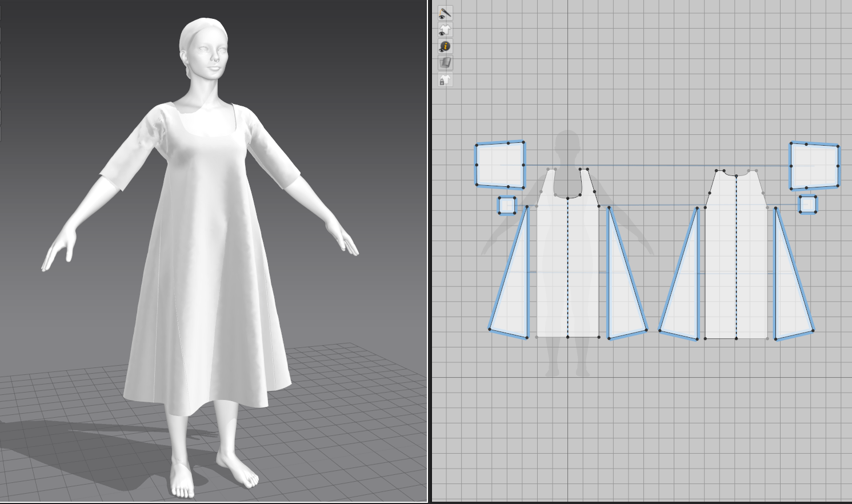The height and width of the screenshot is (504, 852).
Task: Click the lock pattern icon with the padlock shirt
Action: pyautogui.click(x=445, y=80)
